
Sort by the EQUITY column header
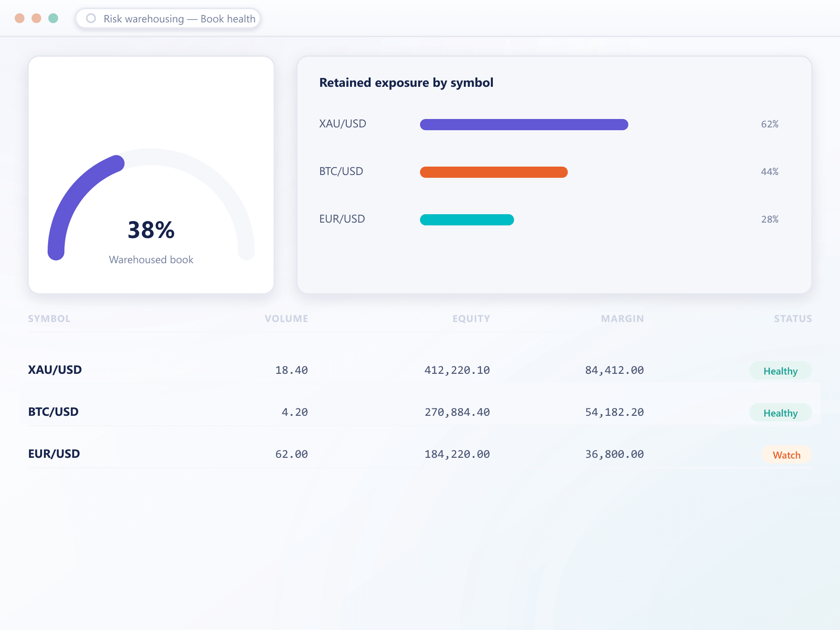pos(471,319)
